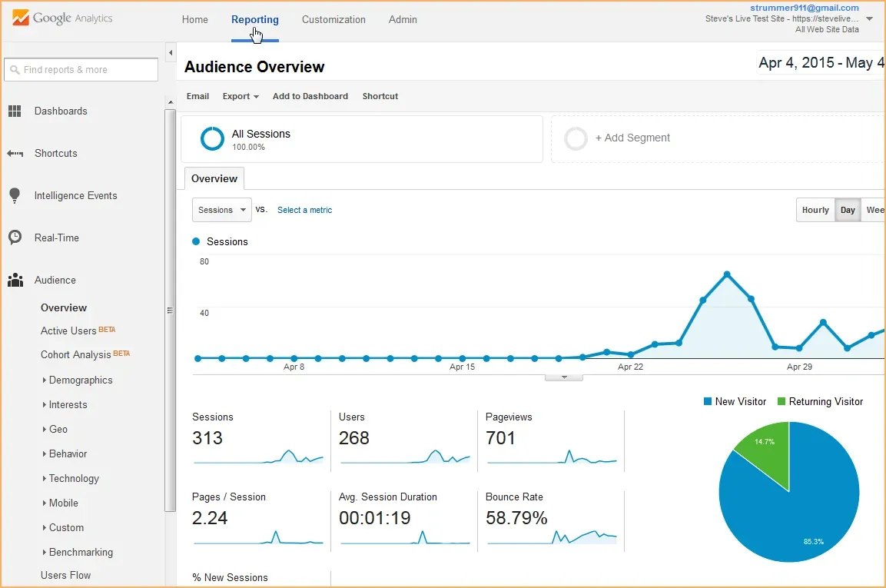Open Real-Time reports via the clock icon
Screen dimensions: 886x588
15,238
